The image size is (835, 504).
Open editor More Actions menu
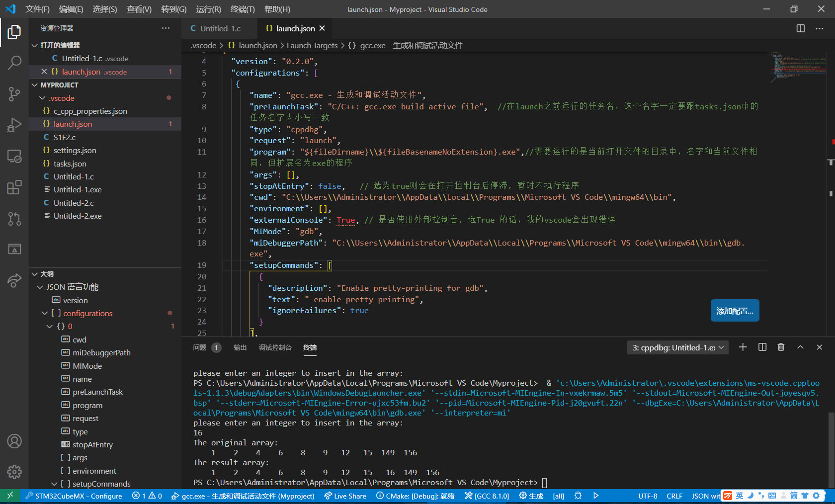pyautogui.click(x=819, y=28)
